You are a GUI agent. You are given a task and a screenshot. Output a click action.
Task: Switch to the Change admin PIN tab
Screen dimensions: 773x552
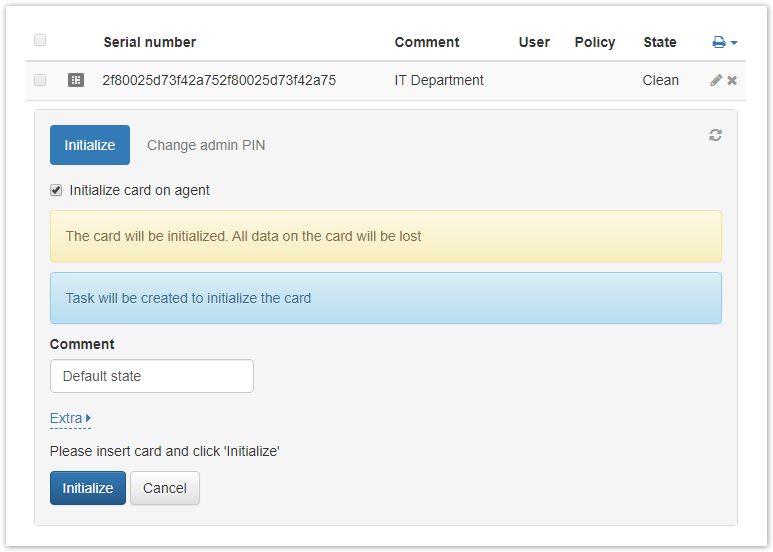(206, 145)
